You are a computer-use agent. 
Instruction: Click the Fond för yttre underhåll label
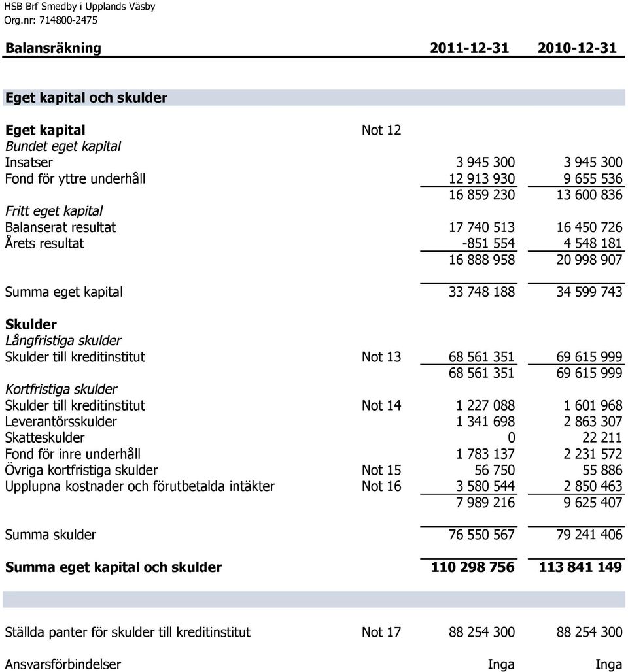click(75, 178)
